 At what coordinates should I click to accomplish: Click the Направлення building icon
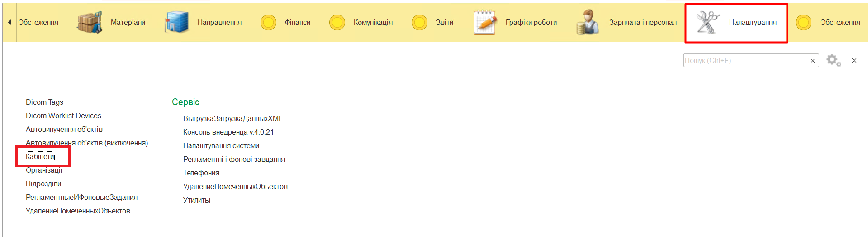[176, 22]
